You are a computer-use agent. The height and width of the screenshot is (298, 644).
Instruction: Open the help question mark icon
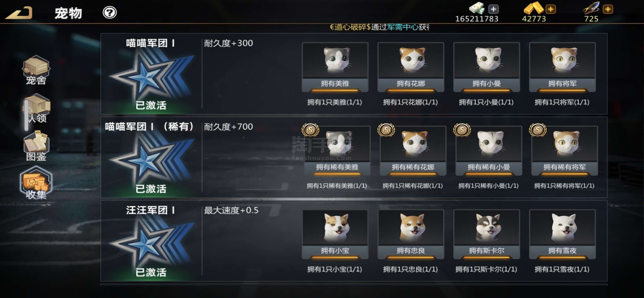pyautogui.click(x=109, y=12)
